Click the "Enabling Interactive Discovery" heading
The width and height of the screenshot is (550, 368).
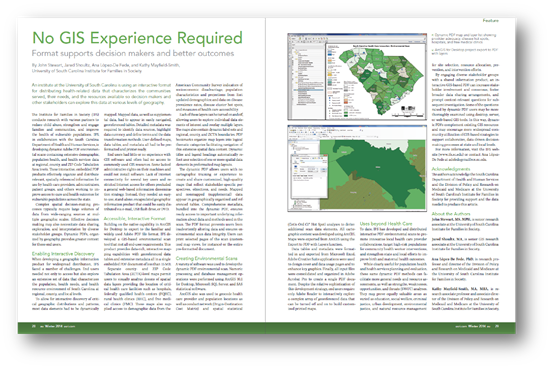click(x=63, y=254)
